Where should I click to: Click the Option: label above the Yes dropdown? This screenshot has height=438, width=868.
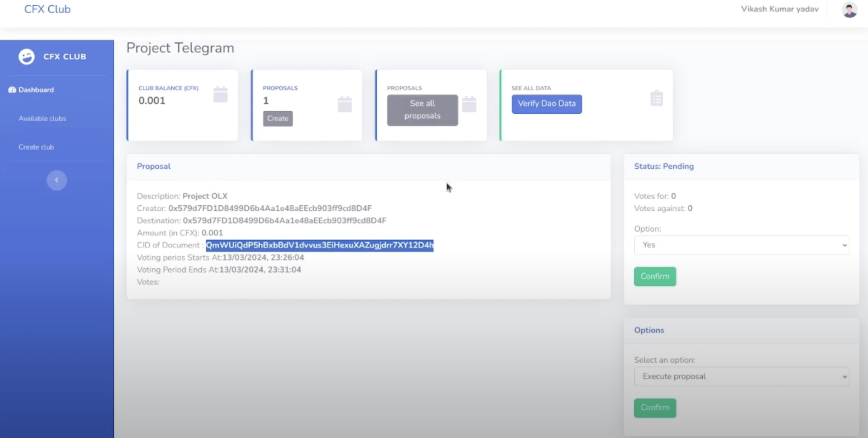[647, 229]
